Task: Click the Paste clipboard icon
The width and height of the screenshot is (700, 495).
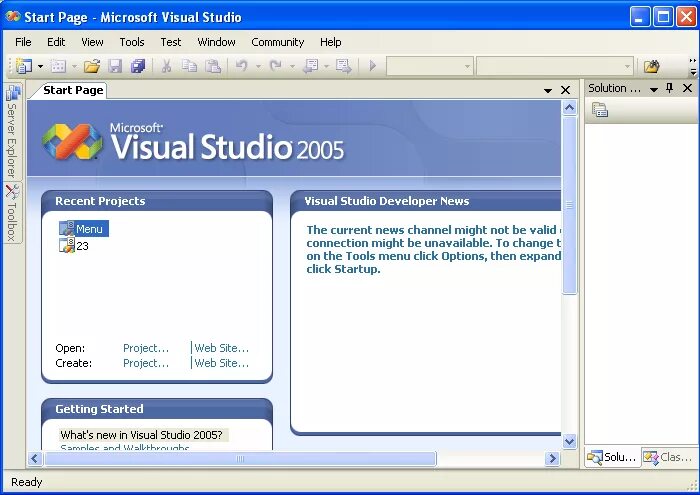Action: point(213,67)
